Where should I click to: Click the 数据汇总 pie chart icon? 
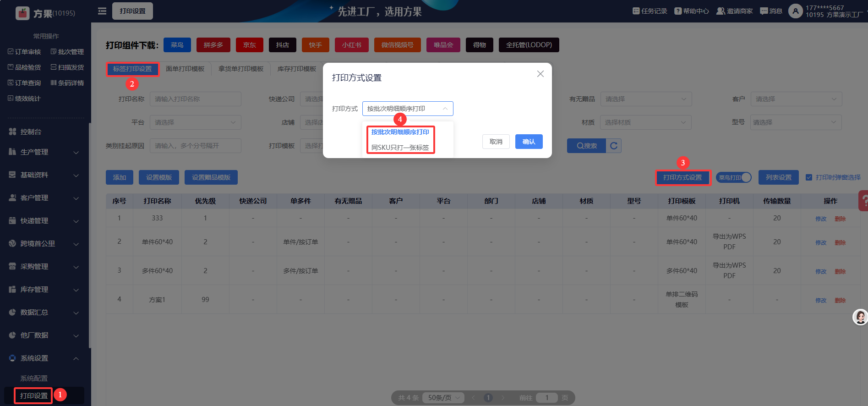(12, 312)
